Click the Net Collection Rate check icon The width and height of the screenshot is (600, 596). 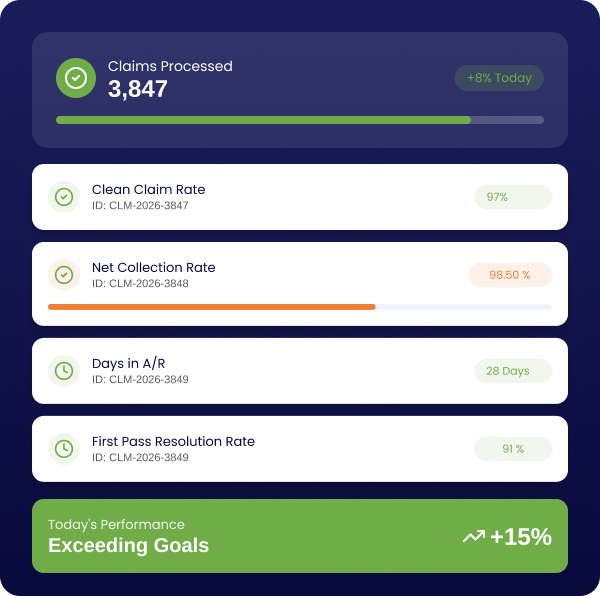[64, 274]
